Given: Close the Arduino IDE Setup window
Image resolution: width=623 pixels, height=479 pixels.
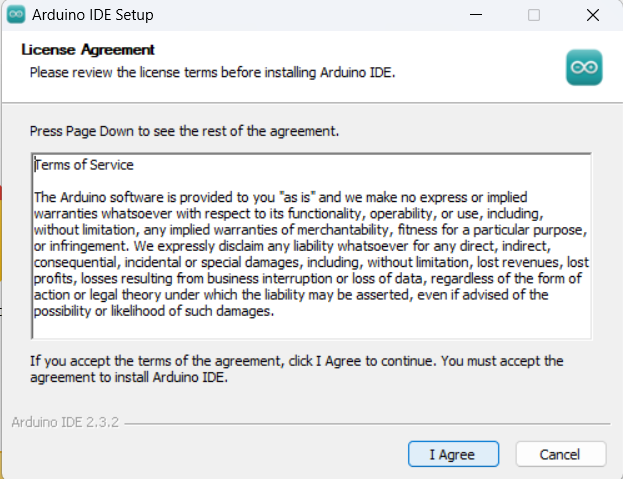Looking at the screenshot, I should [591, 16].
